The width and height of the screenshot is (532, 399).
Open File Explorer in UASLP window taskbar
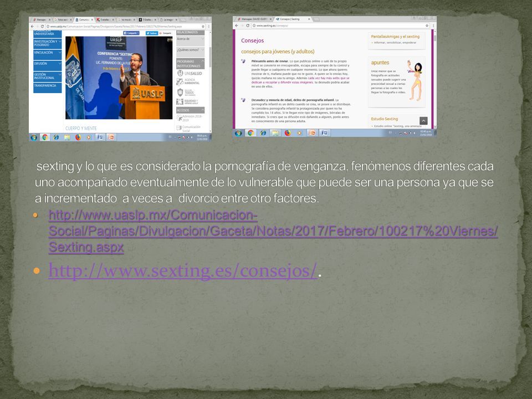tap(67, 137)
